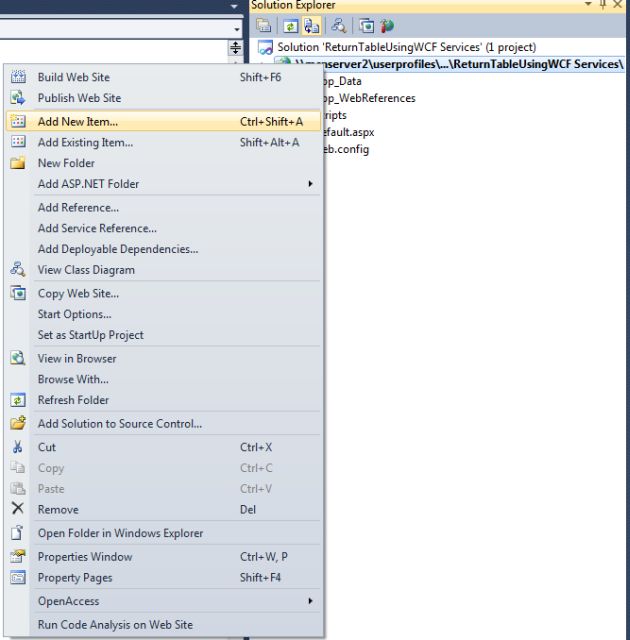Click the editor split bar handle
This screenshot has height=640, width=630.
click(235, 48)
